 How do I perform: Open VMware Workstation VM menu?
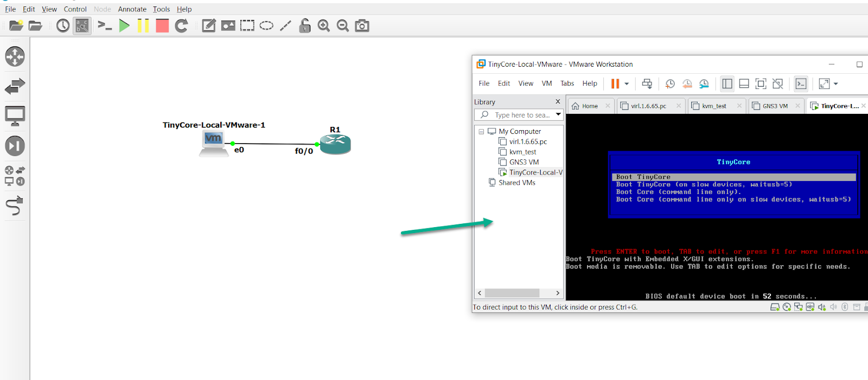(x=547, y=83)
